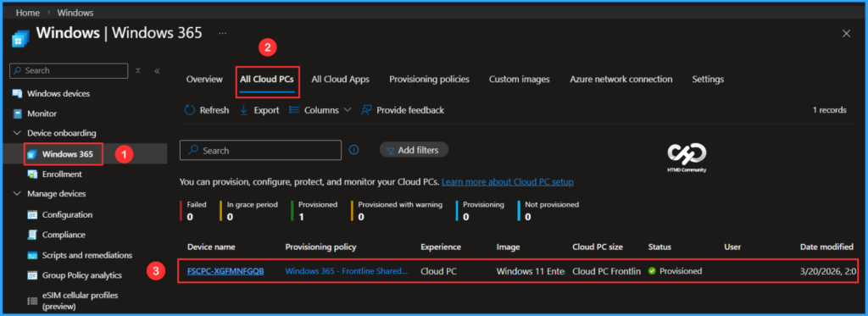Switch to the Overview tab
This screenshot has width=868, height=316.
pos(204,79)
